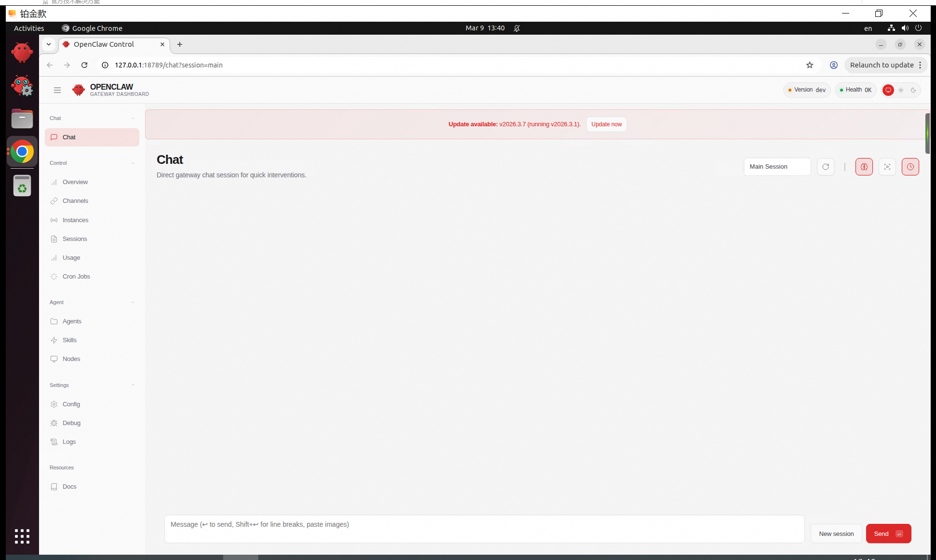The image size is (936, 560).
Task: Check the Health OK status pill
Action: (855, 90)
